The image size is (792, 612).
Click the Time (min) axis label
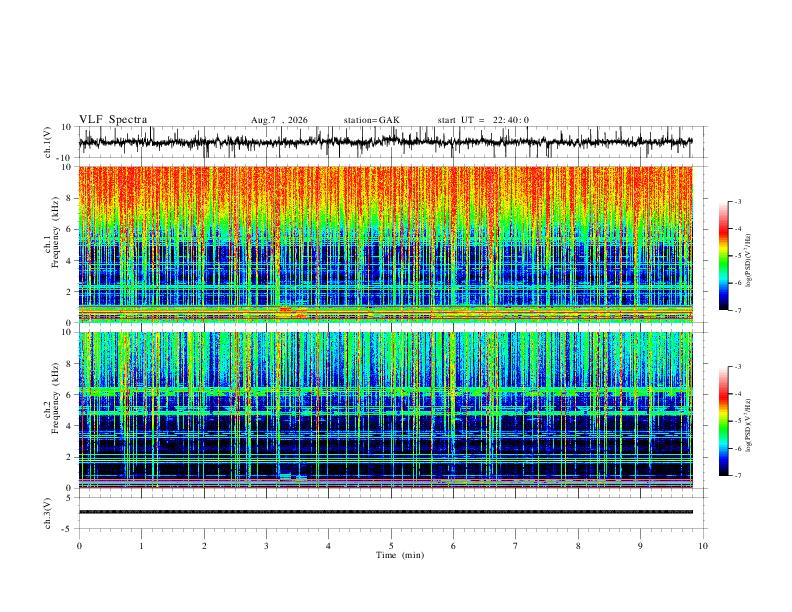click(x=400, y=555)
